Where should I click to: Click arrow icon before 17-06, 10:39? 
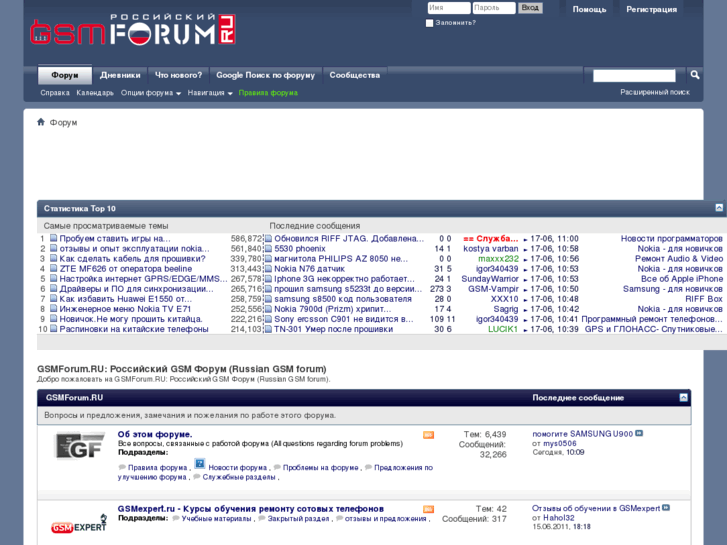pos(525,330)
